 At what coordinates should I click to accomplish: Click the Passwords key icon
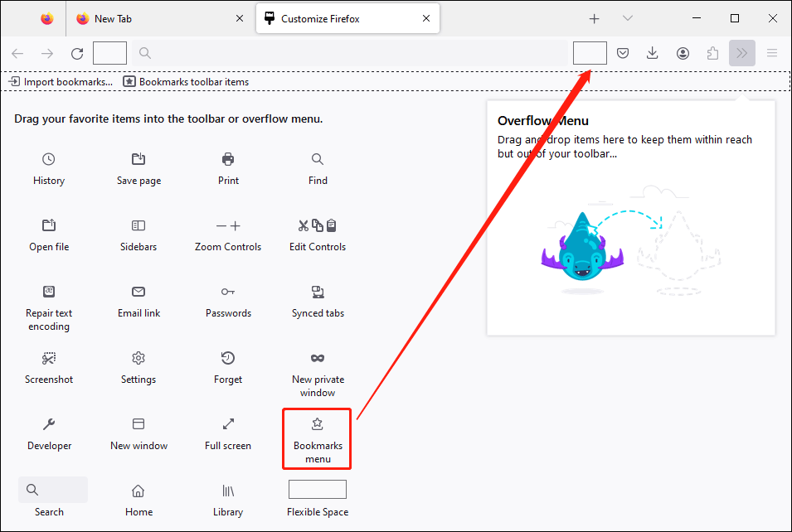pos(228,292)
